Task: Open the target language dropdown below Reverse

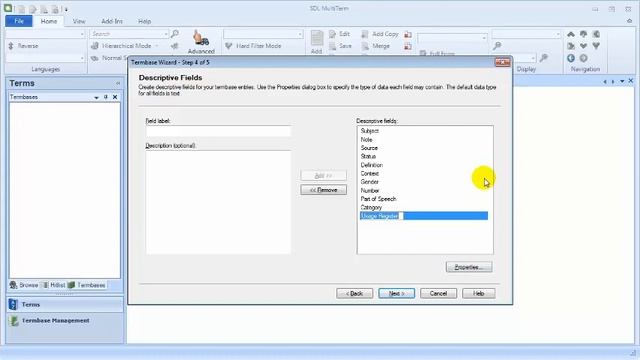Action: [82, 58]
